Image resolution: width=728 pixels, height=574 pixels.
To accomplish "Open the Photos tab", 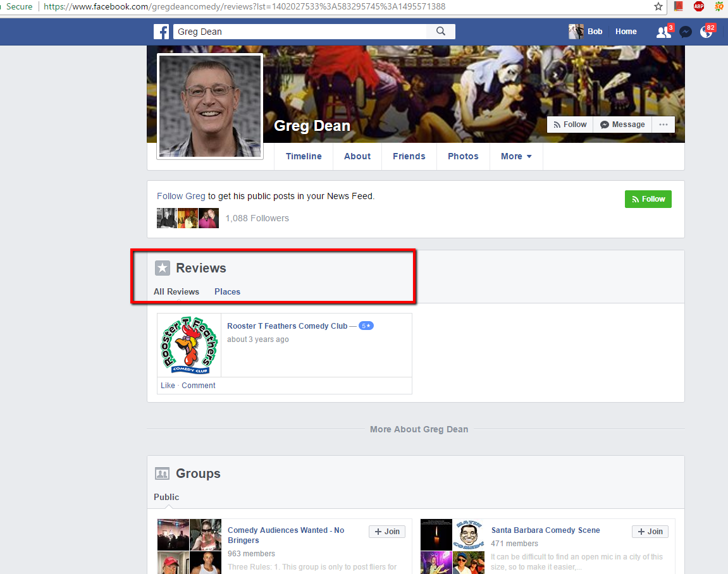I will (x=463, y=156).
